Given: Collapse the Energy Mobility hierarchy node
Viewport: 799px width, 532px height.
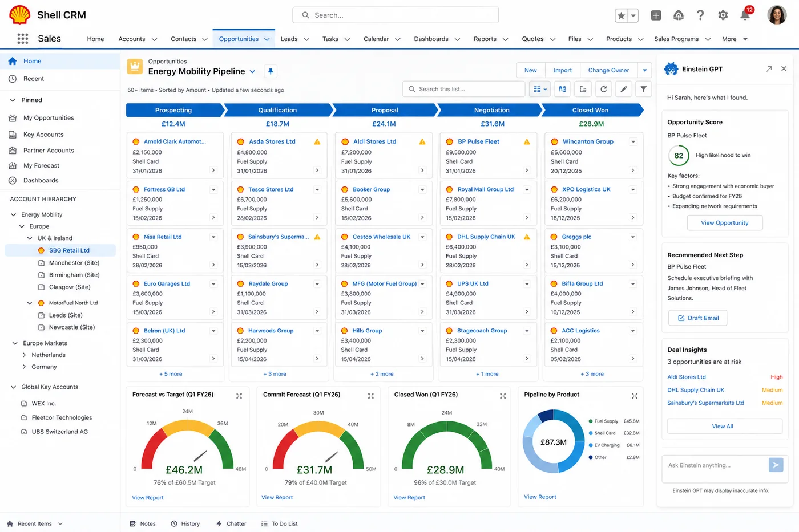Looking at the screenshot, I should click(x=14, y=215).
